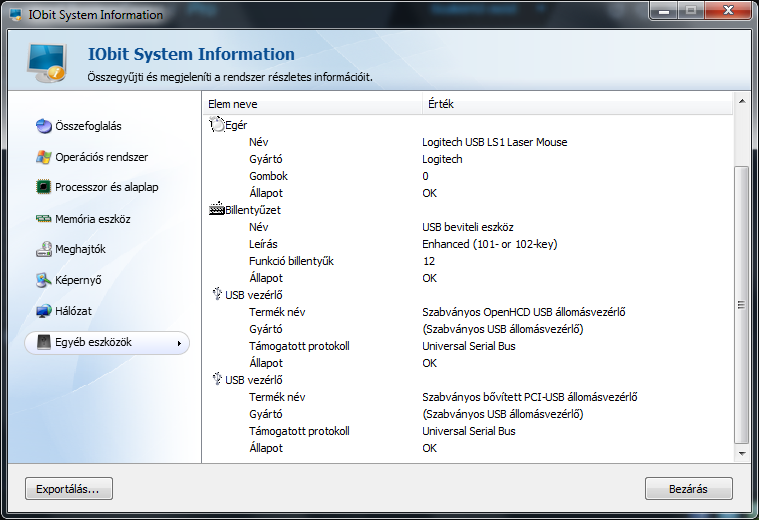Click the keyboard icon beside Billentyűzet
This screenshot has height=520, width=759.
pos(217,209)
